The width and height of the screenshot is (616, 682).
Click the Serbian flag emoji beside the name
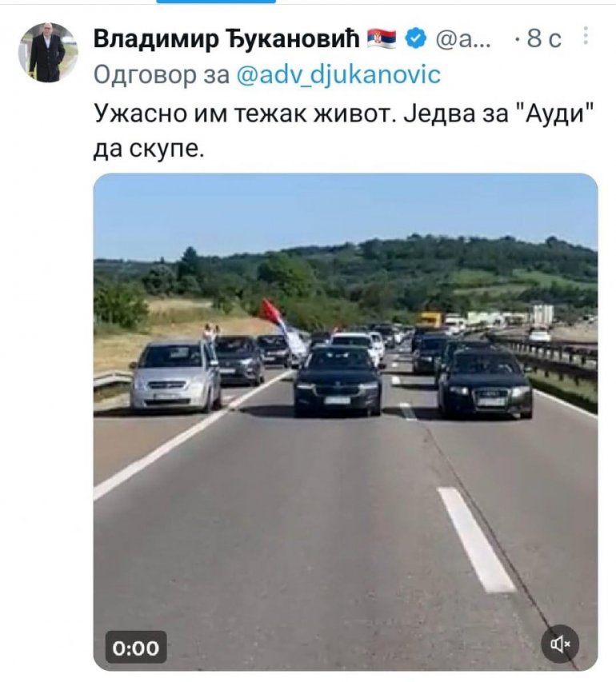(x=382, y=38)
